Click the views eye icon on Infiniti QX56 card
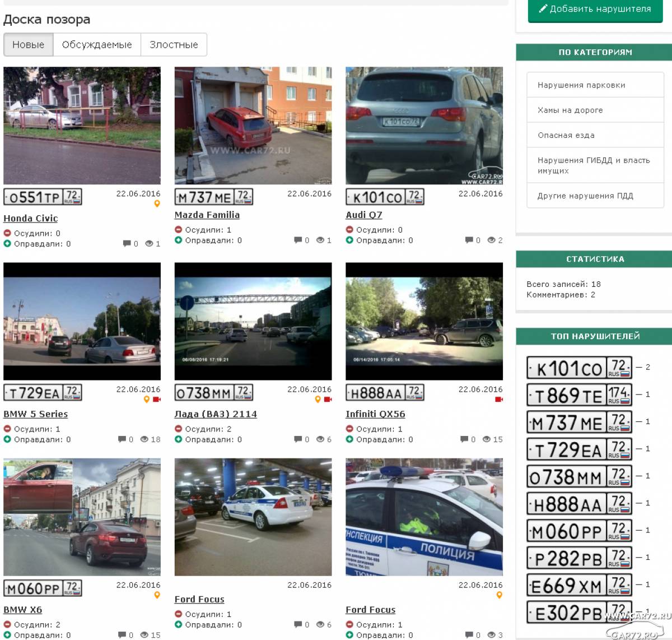Image resolution: width=672 pixels, height=640 pixels. tap(487, 439)
